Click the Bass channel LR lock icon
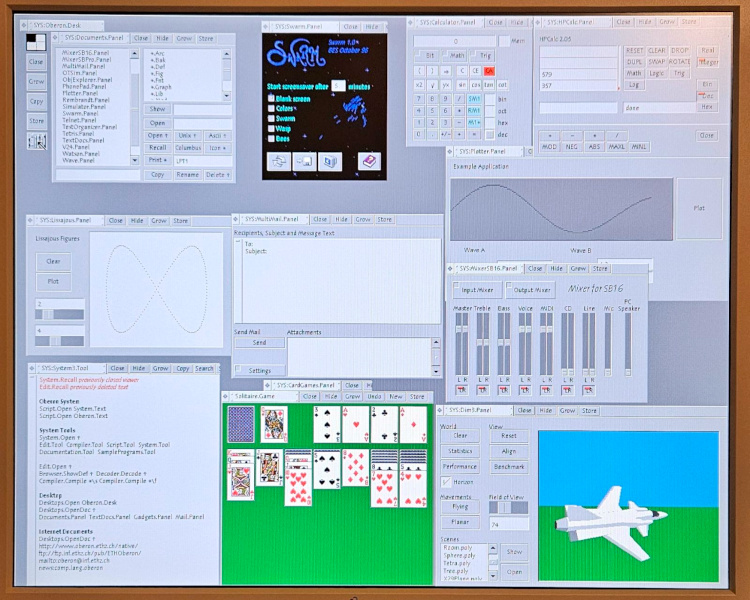 [504, 390]
